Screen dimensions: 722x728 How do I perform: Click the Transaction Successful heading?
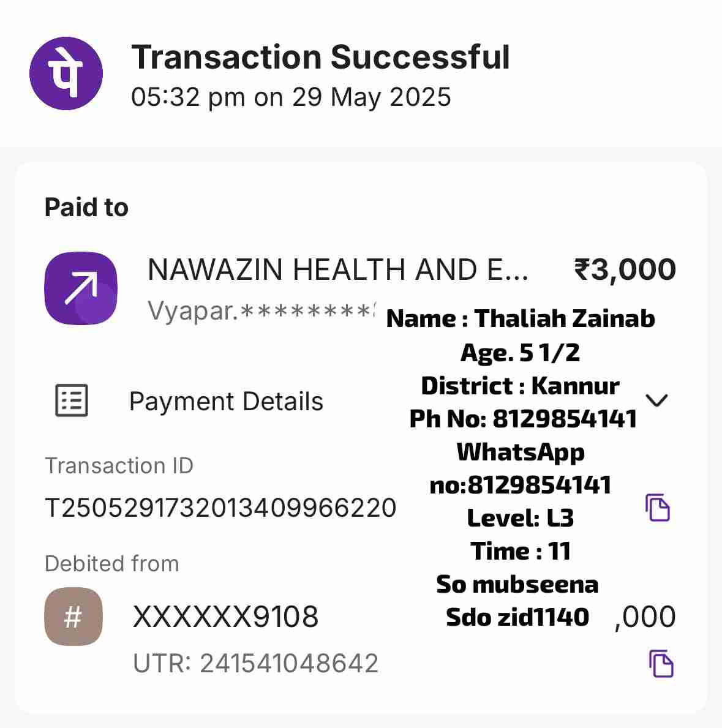320,58
